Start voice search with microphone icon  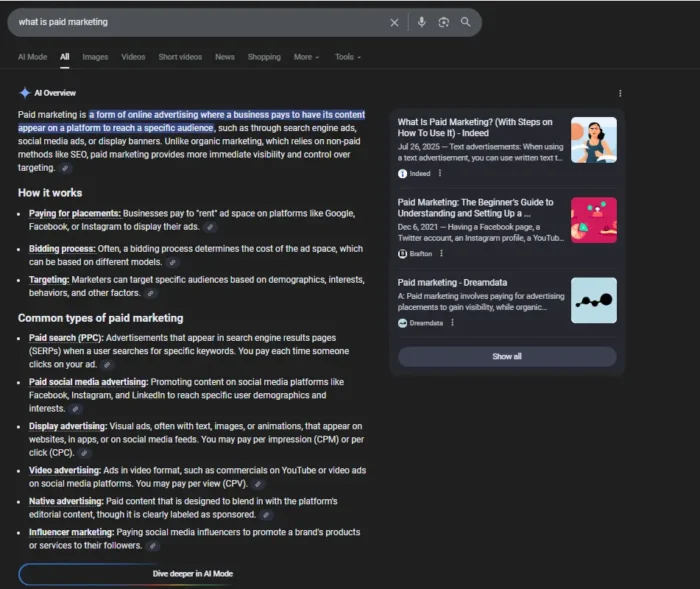(x=421, y=22)
